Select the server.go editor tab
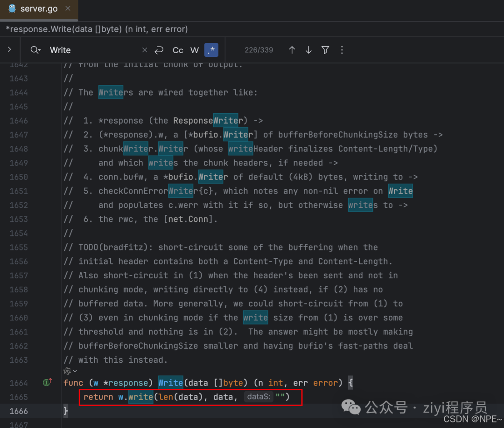 (39, 8)
